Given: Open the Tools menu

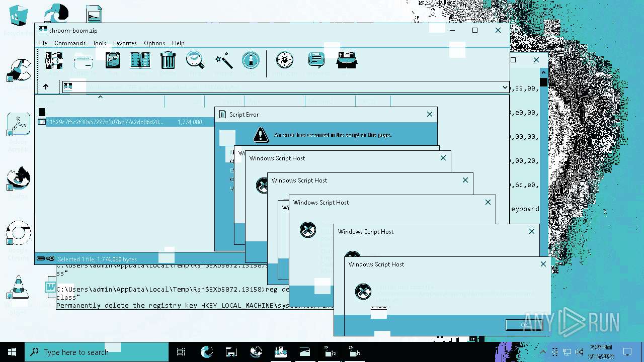Looking at the screenshot, I should click(99, 43).
